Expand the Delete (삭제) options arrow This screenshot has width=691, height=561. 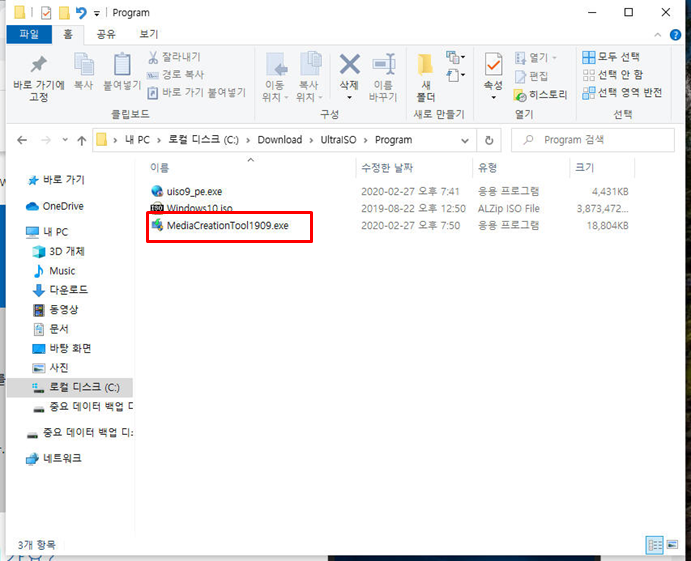349,97
